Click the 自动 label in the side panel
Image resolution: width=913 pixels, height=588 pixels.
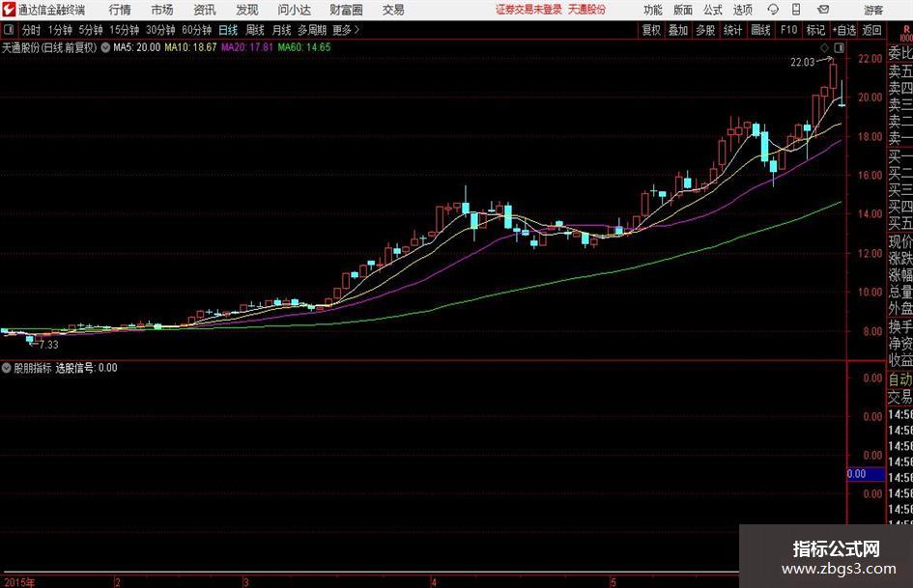(900, 379)
